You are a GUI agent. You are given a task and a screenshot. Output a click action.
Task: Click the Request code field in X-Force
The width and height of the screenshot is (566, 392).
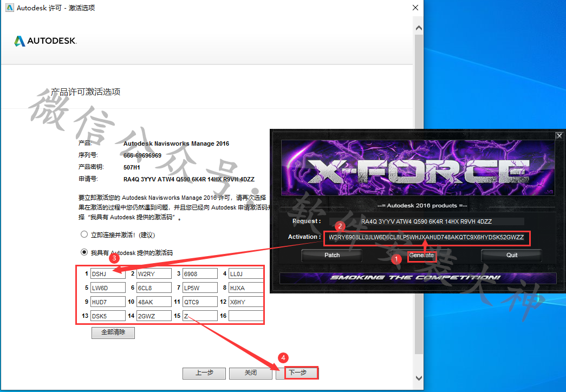427,221
